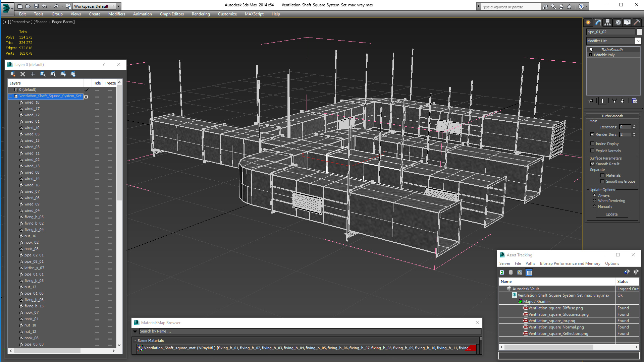Toggle the Smooth Result checkbox

(x=592, y=164)
